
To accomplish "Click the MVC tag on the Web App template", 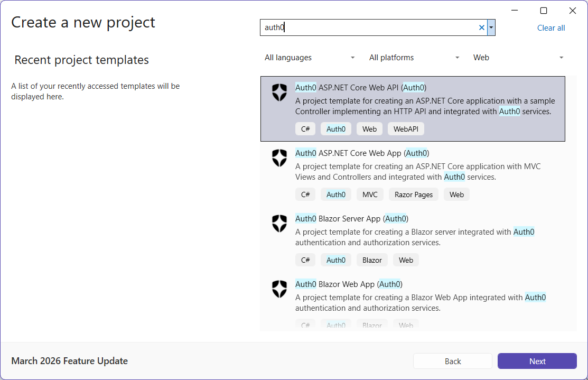I will [370, 194].
